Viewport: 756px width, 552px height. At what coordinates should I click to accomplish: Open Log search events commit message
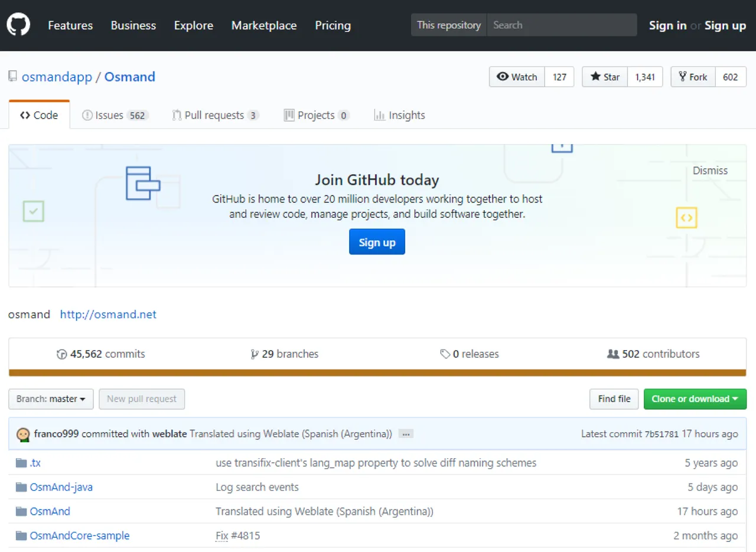[257, 487]
